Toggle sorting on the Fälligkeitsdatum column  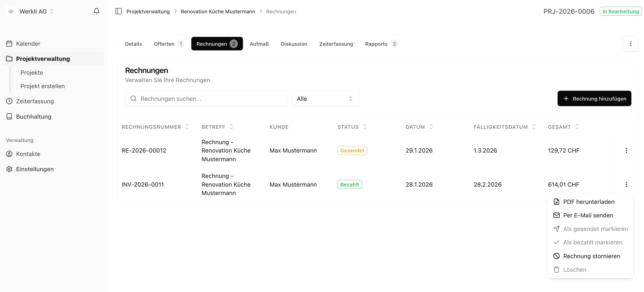click(534, 127)
